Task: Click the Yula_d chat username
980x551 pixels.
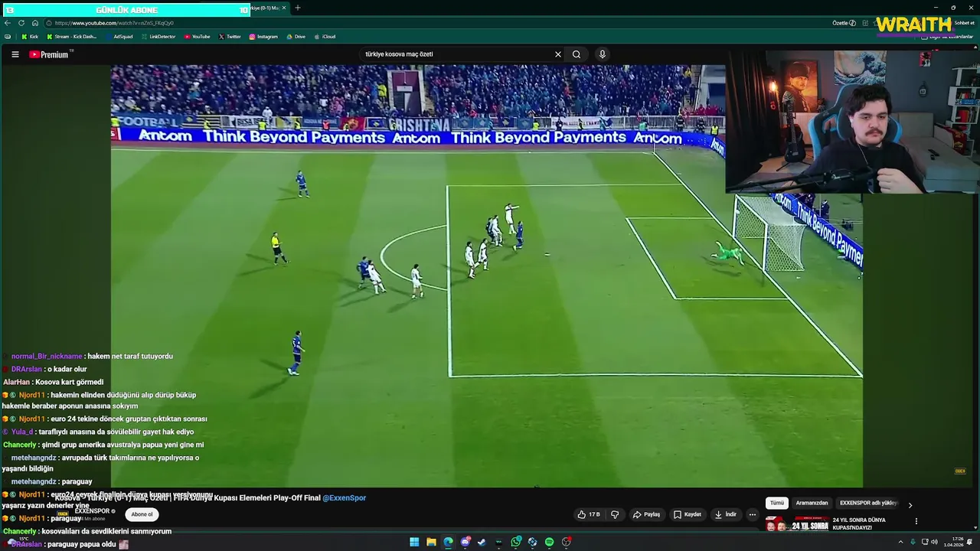Action: 22,432
